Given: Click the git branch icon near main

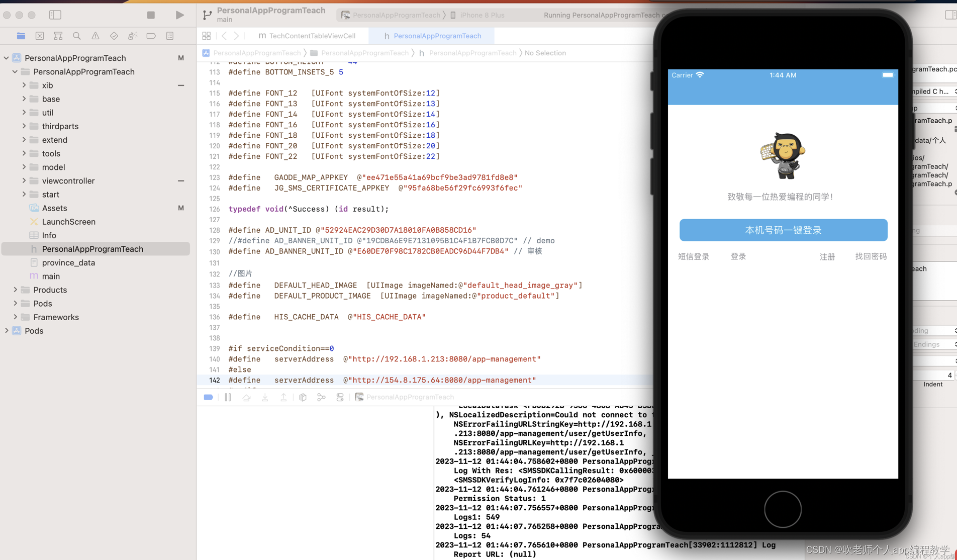Looking at the screenshot, I should point(207,15).
